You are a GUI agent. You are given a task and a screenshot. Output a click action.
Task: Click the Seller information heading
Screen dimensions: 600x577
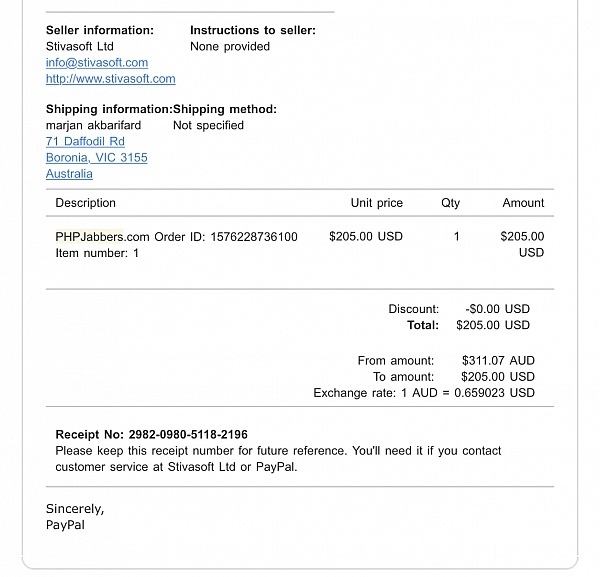(100, 30)
